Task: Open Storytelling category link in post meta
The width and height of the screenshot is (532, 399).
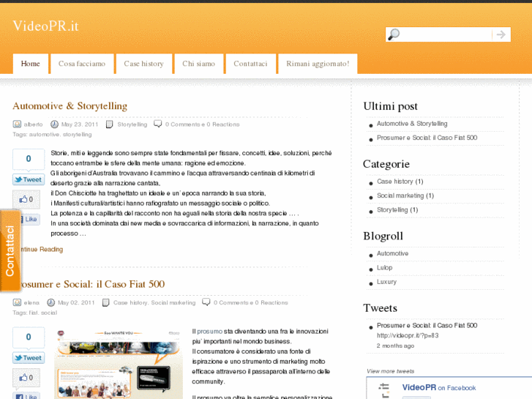Action: (132, 124)
